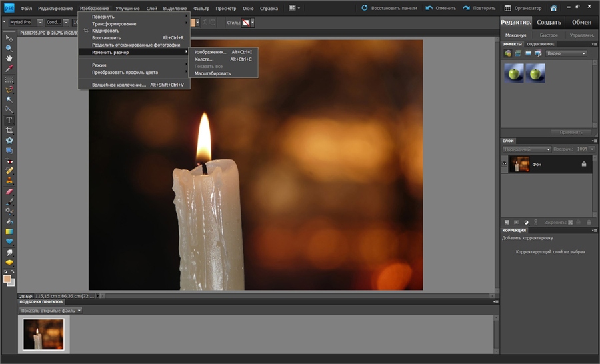Select the Eyedropper tool

9,68
